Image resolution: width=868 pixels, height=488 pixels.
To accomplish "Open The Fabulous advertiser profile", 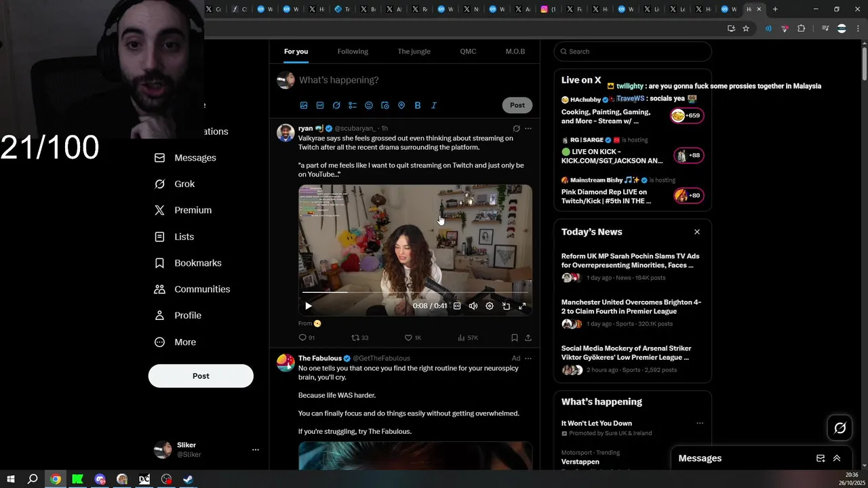I will coord(320,359).
